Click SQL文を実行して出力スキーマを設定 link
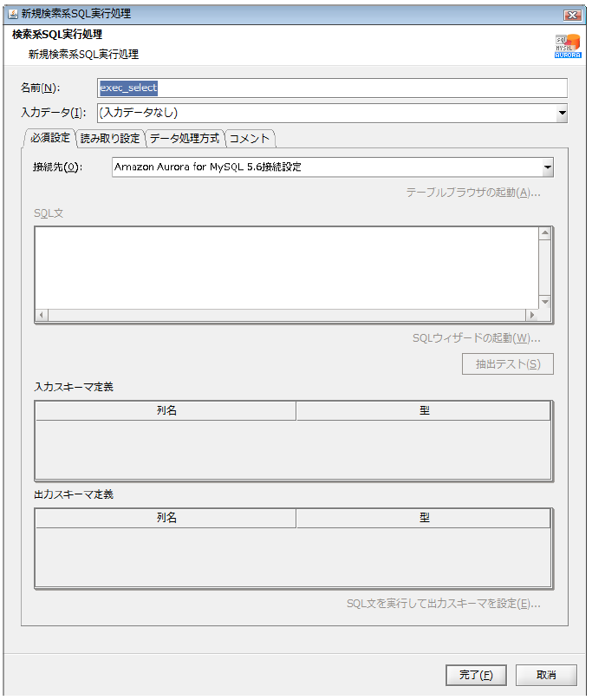Screen dimensions: 592x700 (x=444, y=604)
